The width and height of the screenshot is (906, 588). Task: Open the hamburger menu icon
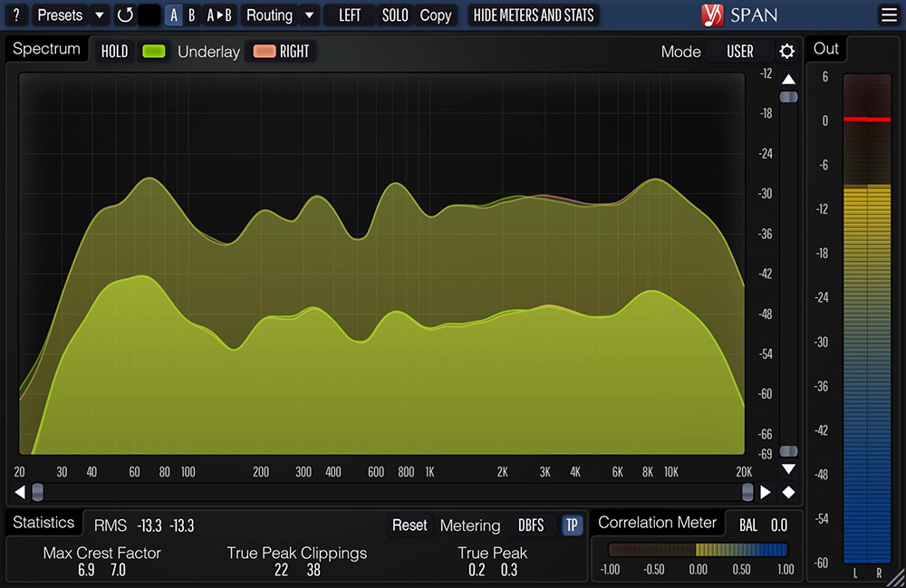click(889, 14)
